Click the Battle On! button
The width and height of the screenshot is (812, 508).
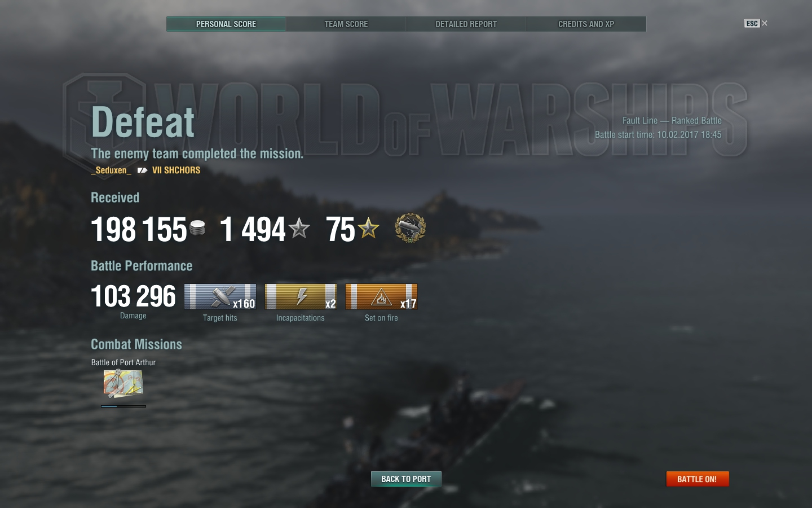[x=698, y=479]
